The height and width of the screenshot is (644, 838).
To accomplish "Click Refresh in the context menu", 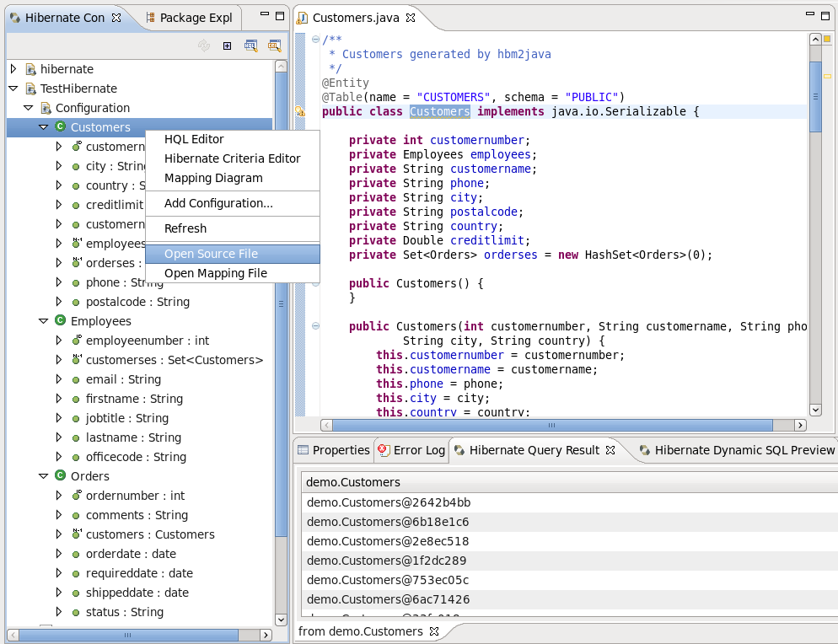I will pyautogui.click(x=185, y=228).
